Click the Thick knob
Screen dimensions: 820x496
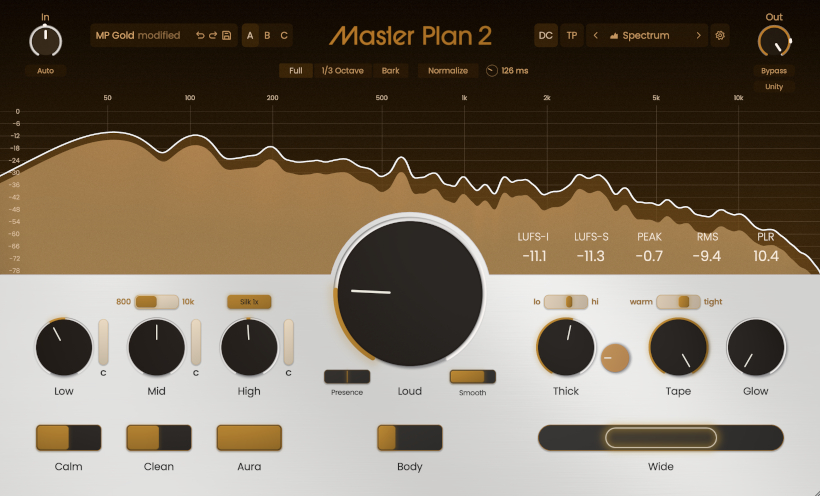(566, 347)
